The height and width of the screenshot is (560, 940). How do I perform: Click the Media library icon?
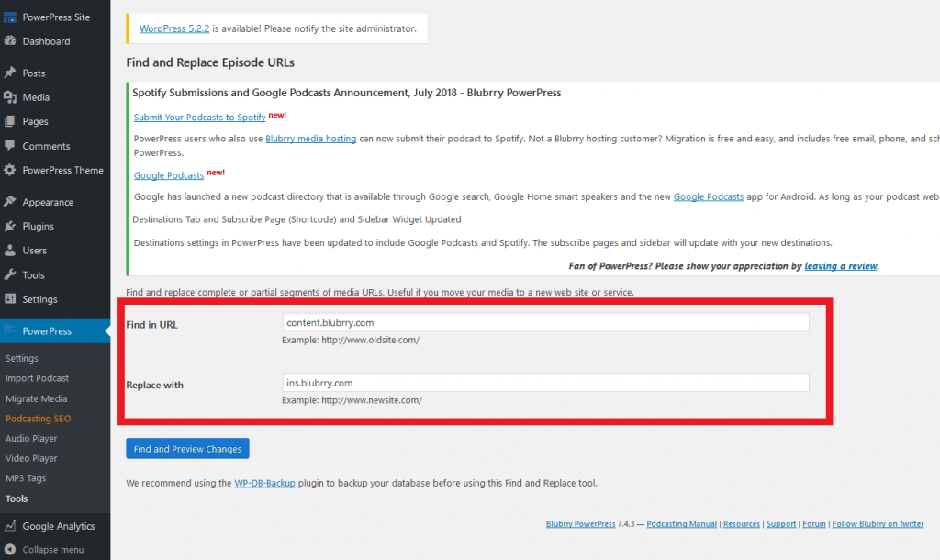(9, 97)
